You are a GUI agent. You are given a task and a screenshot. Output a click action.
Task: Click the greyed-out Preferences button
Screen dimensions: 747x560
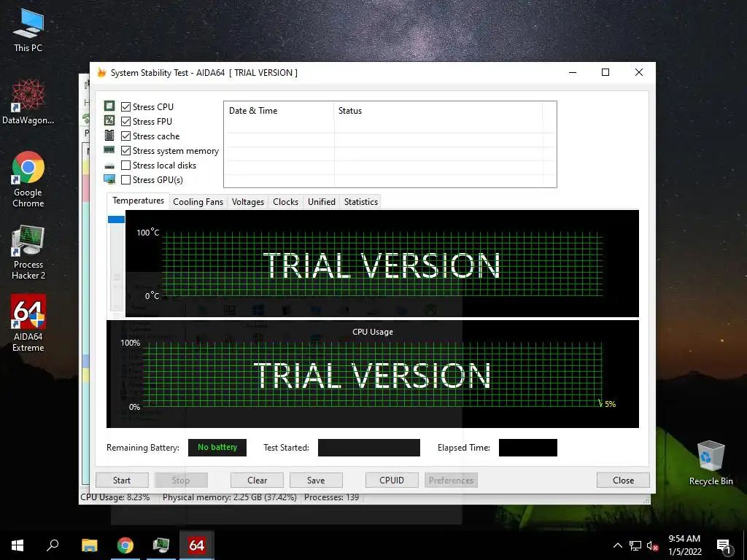pos(451,480)
